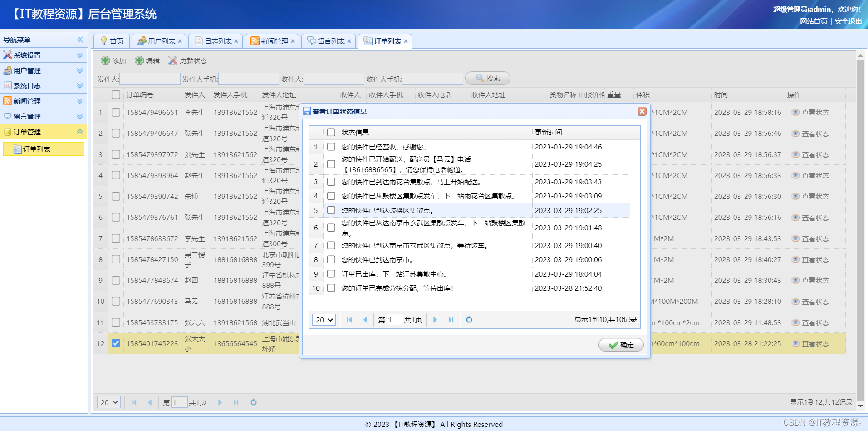The image size is (868, 431).
Task: Close the order status dialog
Action: coord(642,111)
